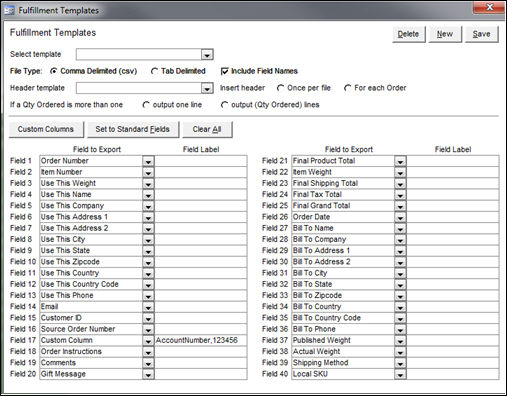Click the Delete button
This screenshot has width=507, height=396.
pos(409,34)
